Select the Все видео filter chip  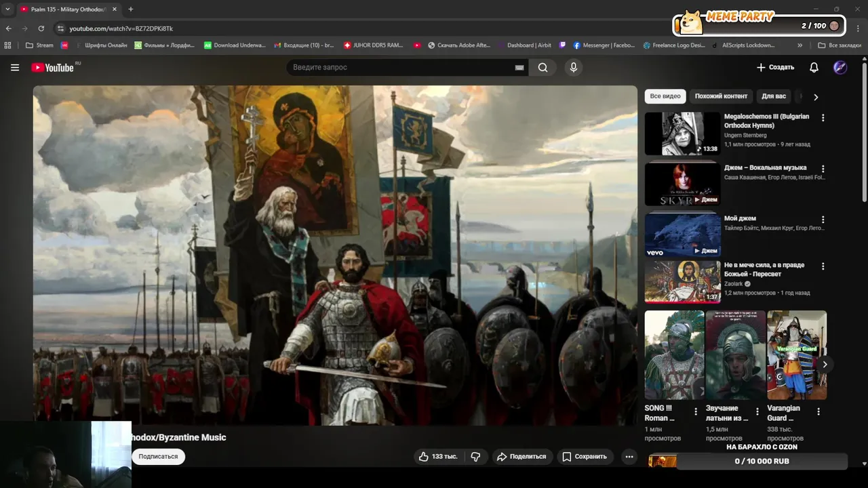coord(665,96)
